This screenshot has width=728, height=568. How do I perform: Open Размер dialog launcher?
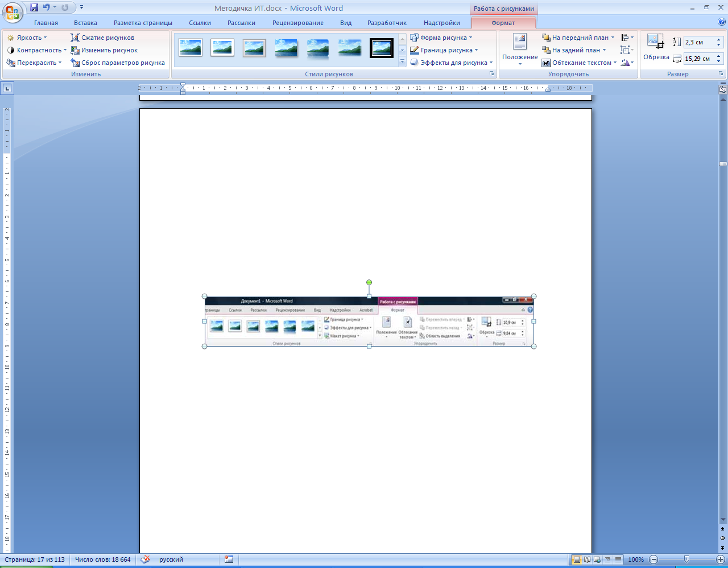click(721, 74)
